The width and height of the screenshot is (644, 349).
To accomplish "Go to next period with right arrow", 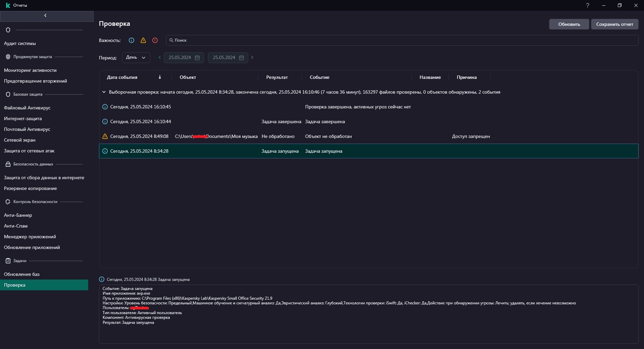I will pos(252,57).
